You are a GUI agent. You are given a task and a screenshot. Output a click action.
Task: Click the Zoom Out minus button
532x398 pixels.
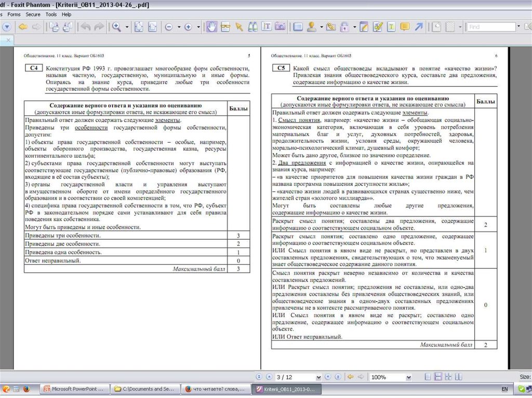tap(169, 26)
